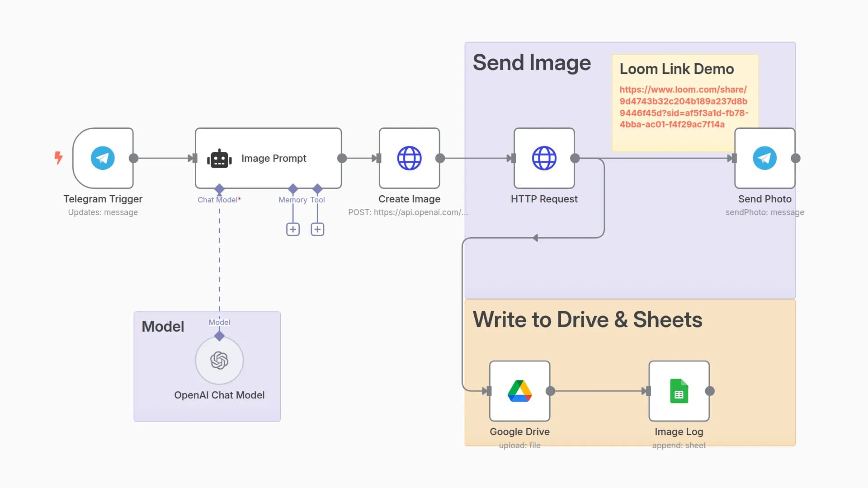Click the Image Log label
The height and width of the screenshot is (488, 868).
coord(679,432)
